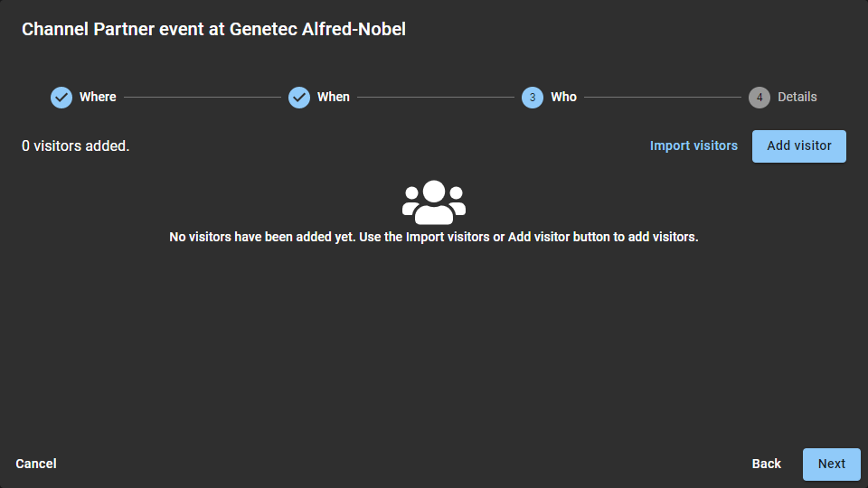Viewport: 868px width, 488px height.
Task: Select the step 3 number circle
Action: 533,97
